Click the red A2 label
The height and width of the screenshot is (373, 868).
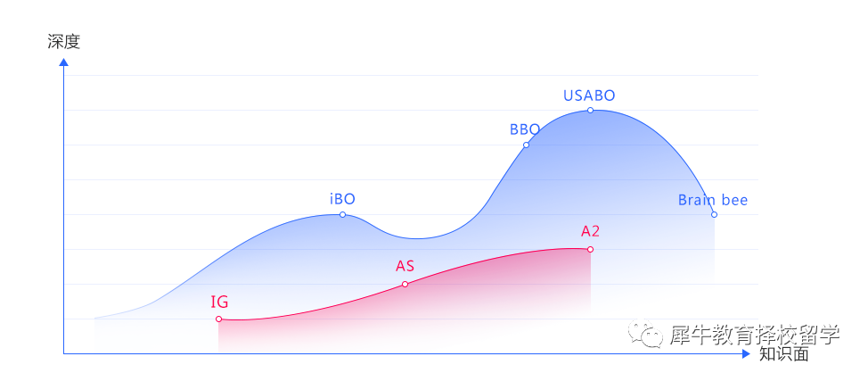click(590, 231)
